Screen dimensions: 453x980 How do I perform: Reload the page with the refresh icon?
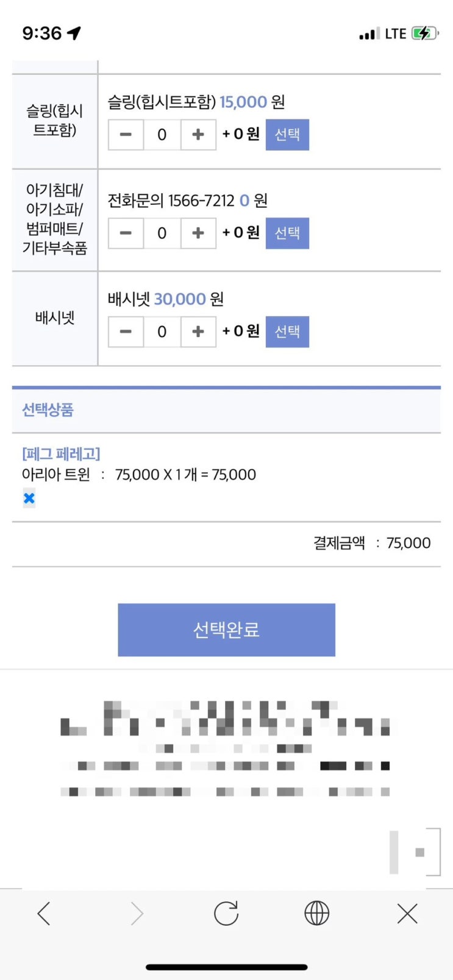(226, 914)
